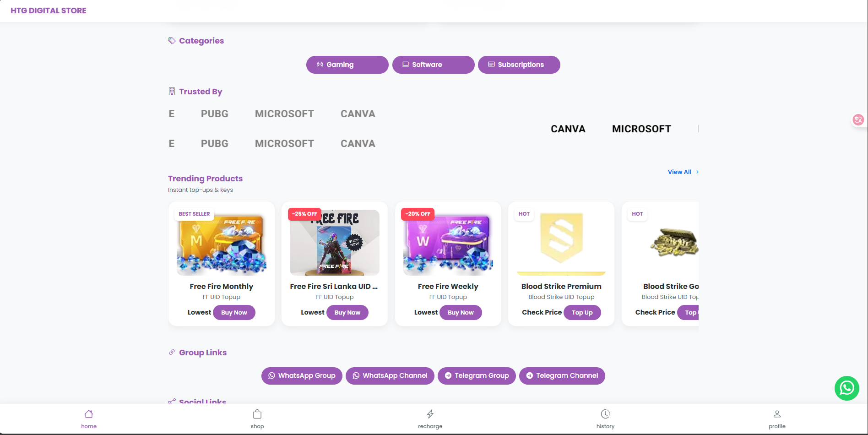Buy Now for Free Fire Sri Lanka UID
This screenshot has height=435, width=868.
[347, 312]
